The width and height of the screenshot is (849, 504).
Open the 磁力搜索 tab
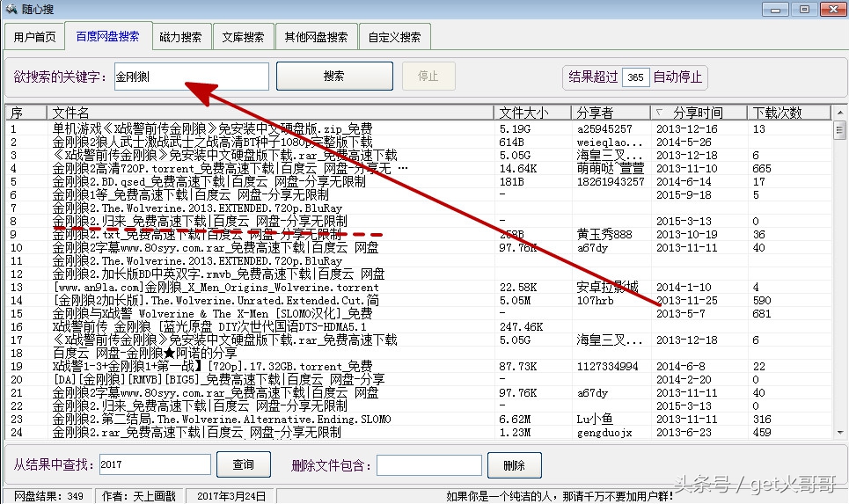pos(180,37)
